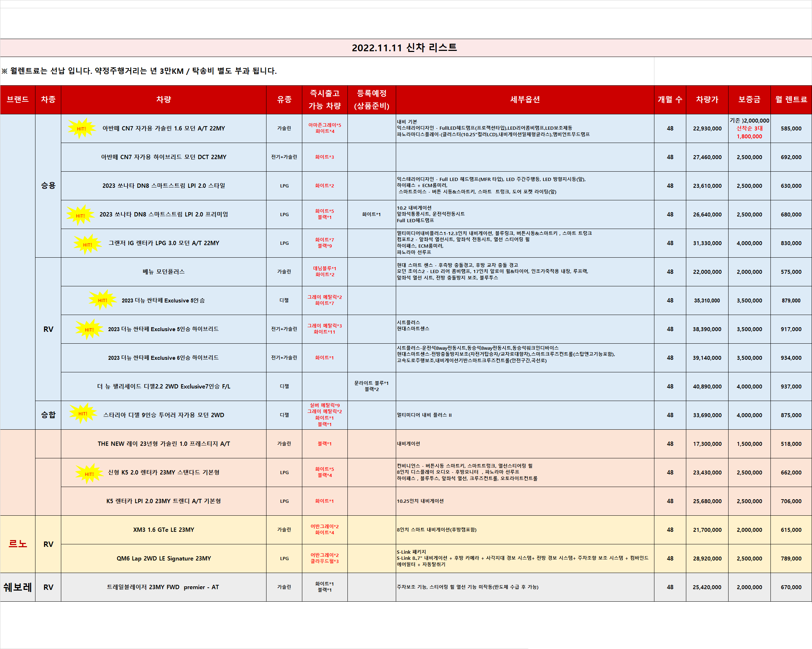Click the HIT! badge beside 쏘나타 DN8 프리미엄
Screen dimensions: 812x649
pos(80,216)
